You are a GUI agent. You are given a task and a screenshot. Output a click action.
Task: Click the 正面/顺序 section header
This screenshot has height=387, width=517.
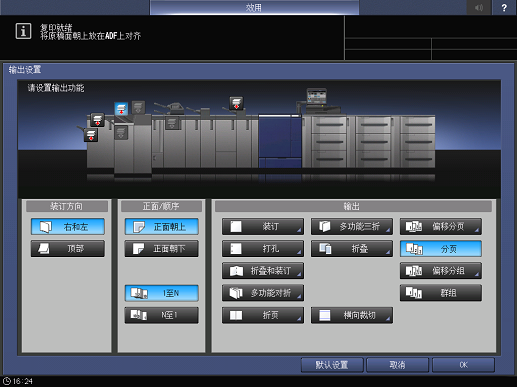click(161, 206)
